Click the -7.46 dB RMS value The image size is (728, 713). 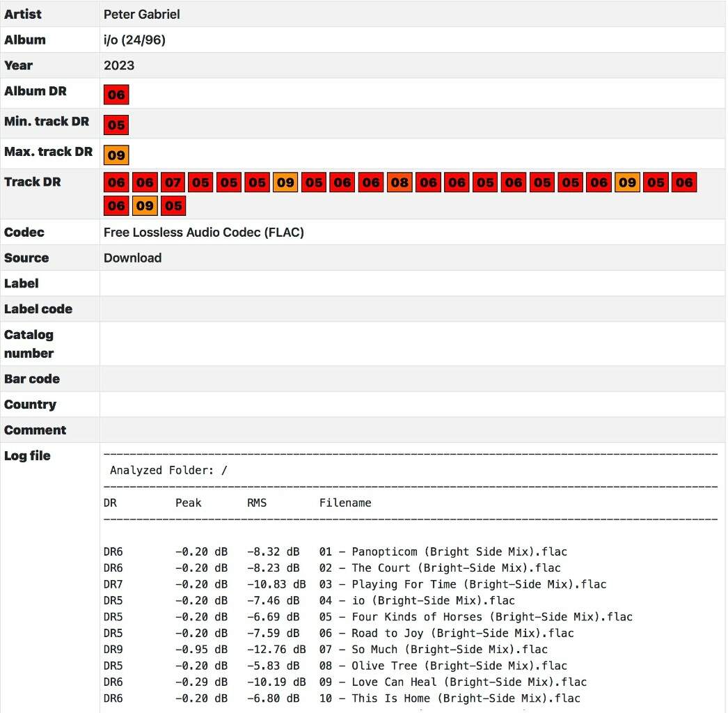[273, 601]
